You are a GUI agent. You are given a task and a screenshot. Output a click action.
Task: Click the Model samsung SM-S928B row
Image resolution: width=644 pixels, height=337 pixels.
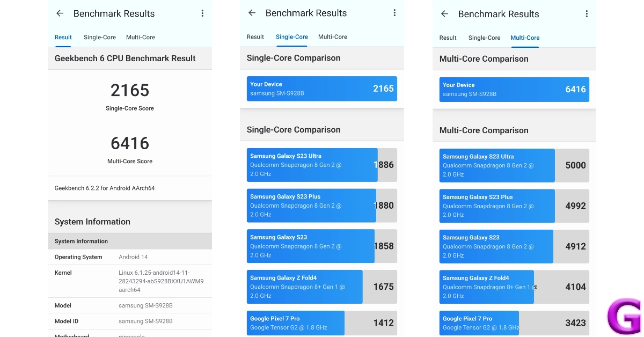pyautogui.click(x=130, y=305)
